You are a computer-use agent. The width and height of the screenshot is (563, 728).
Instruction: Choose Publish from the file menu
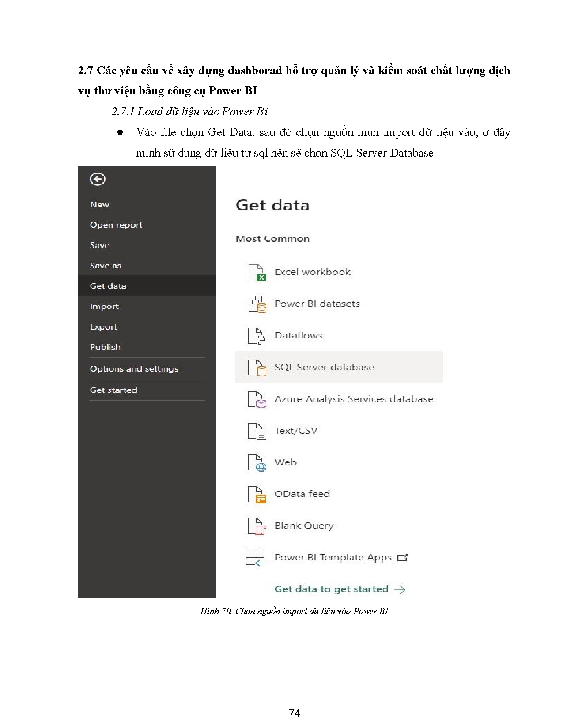point(105,347)
